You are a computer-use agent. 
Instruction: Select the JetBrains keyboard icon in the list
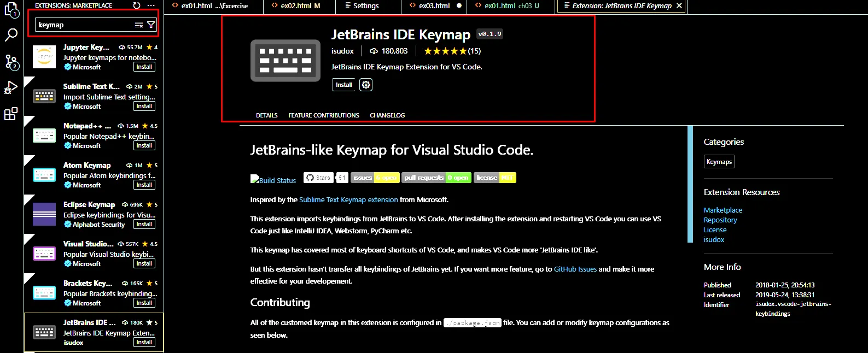point(44,332)
